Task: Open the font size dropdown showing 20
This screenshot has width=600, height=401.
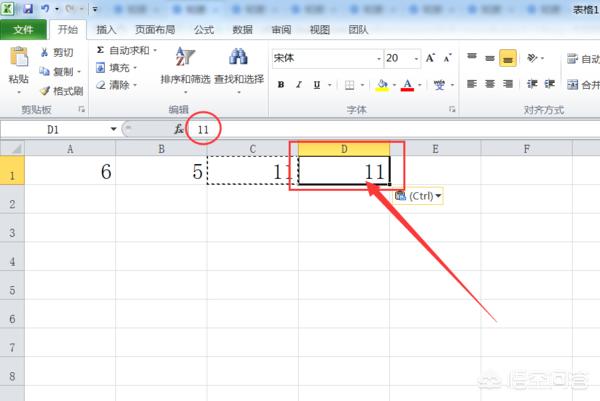Action: click(416, 59)
